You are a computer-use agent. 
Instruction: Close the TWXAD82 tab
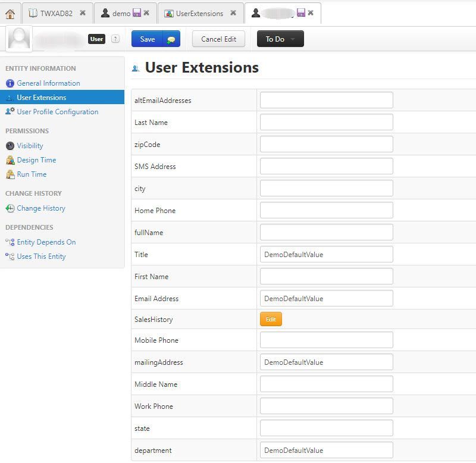coord(83,12)
